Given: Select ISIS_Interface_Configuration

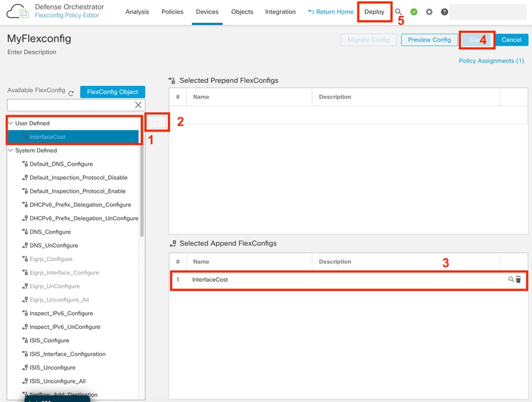Looking at the screenshot, I should point(68,354).
